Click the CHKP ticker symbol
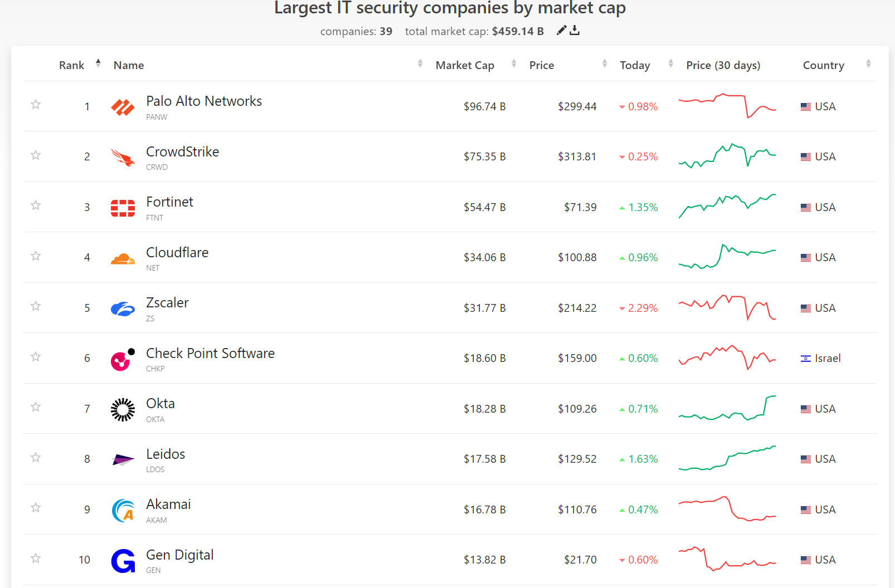Image resolution: width=895 pixels, height=588 pixels. (155, 369)
